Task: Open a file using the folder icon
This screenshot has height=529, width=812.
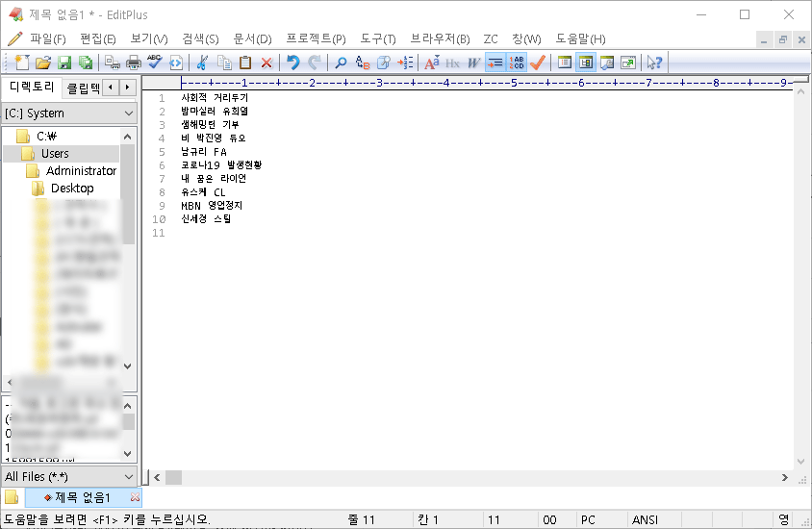Action: coord(43,63)
